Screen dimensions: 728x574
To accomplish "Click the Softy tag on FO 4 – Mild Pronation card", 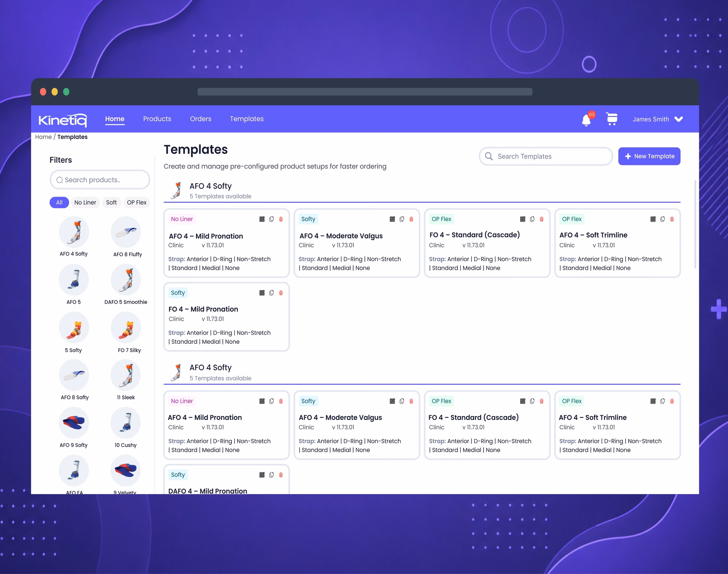I will [178, 293].
